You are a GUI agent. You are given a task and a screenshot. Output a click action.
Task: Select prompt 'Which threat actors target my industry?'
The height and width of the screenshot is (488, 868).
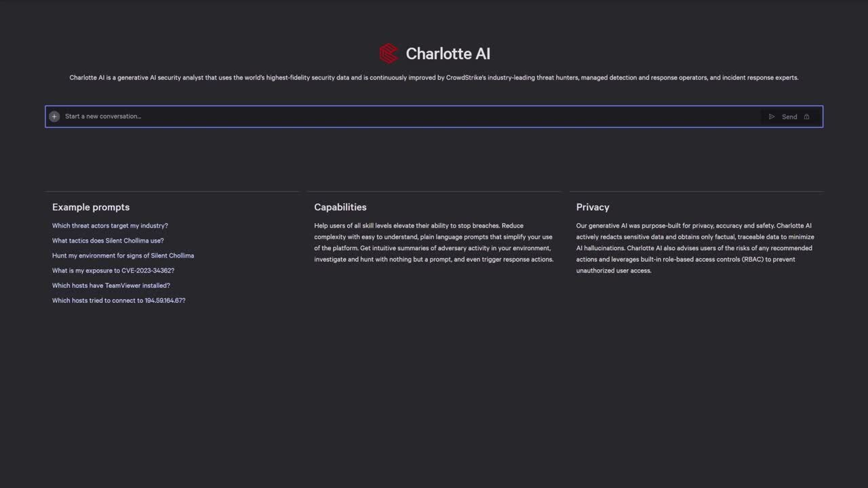(x=110, y=226)
